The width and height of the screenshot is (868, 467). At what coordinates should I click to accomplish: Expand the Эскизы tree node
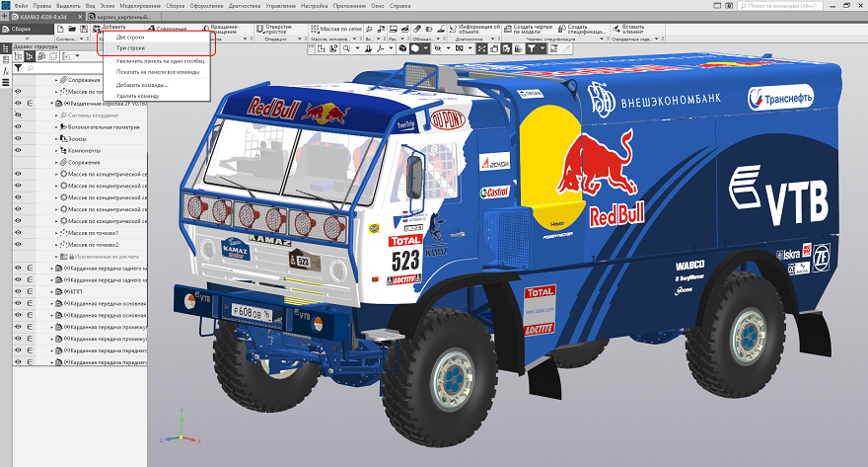point(56,139)
